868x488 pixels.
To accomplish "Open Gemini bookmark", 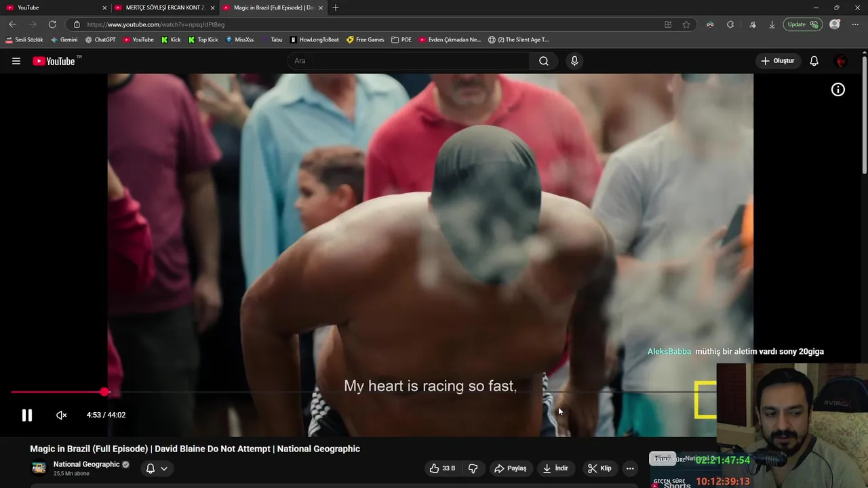I will 64,40.
